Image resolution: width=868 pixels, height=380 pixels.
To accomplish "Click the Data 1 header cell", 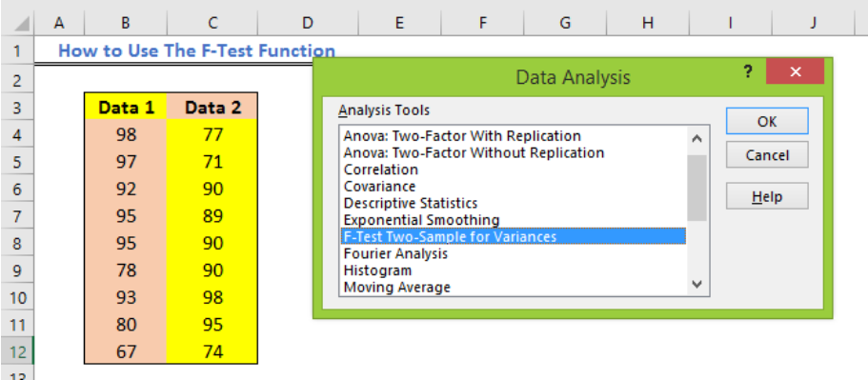I will click(126, 107).
